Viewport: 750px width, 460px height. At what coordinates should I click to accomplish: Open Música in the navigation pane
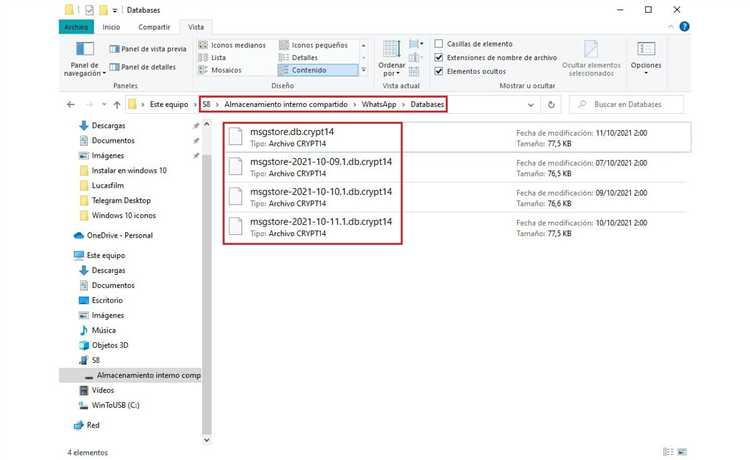103,330
